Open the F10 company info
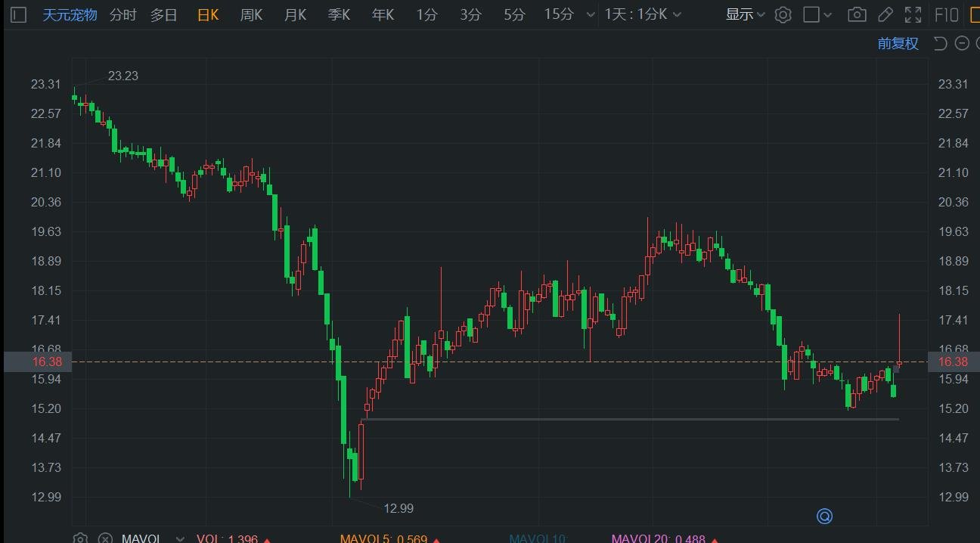 [947, 14]
